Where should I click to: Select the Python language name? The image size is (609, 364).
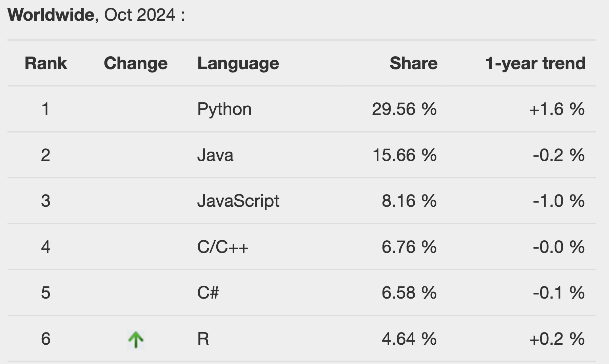224,109
